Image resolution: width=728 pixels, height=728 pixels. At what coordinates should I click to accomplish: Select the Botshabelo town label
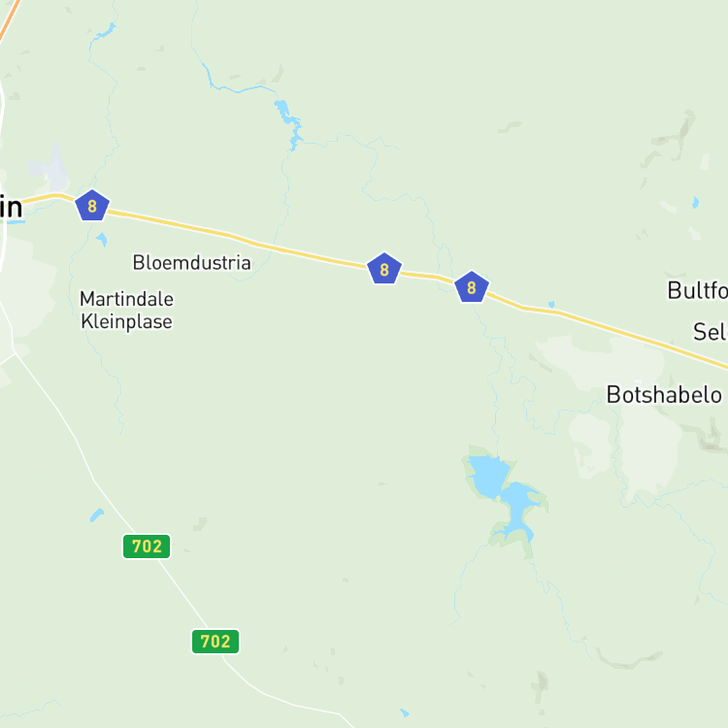click(664, 395)
